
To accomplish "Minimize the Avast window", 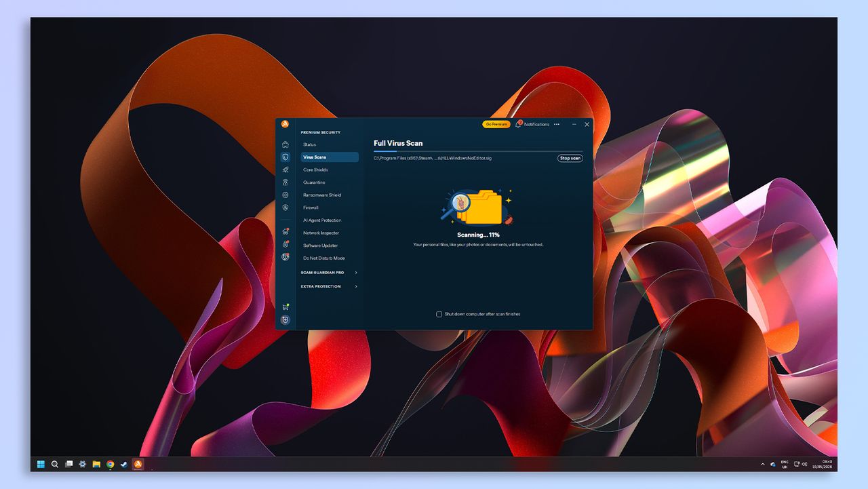I will click(x=574, y=124).
